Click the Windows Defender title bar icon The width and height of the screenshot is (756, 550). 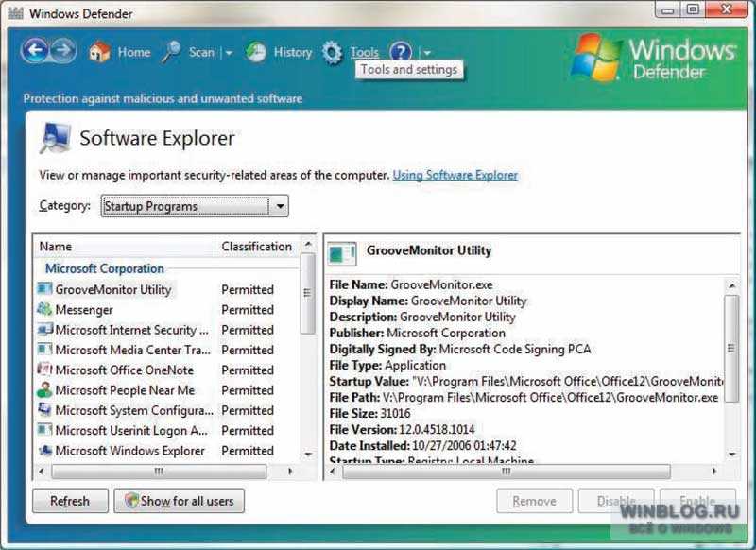pos(15,13)
